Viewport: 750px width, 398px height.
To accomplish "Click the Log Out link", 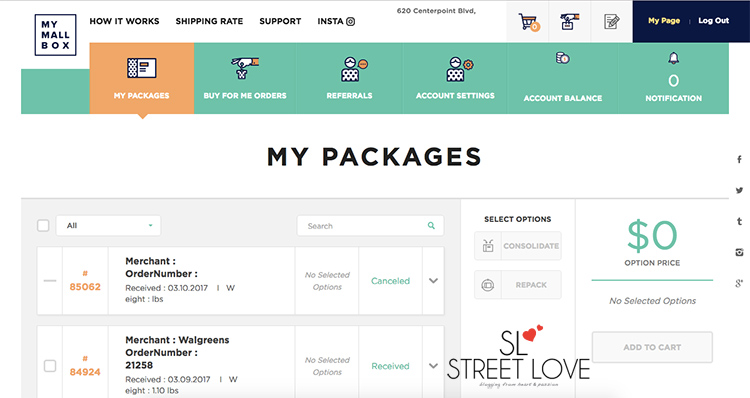I will coord(713,21).
